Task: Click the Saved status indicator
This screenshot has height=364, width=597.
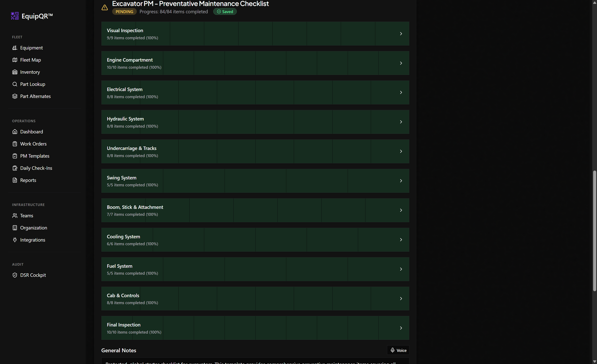Action: 225,12
